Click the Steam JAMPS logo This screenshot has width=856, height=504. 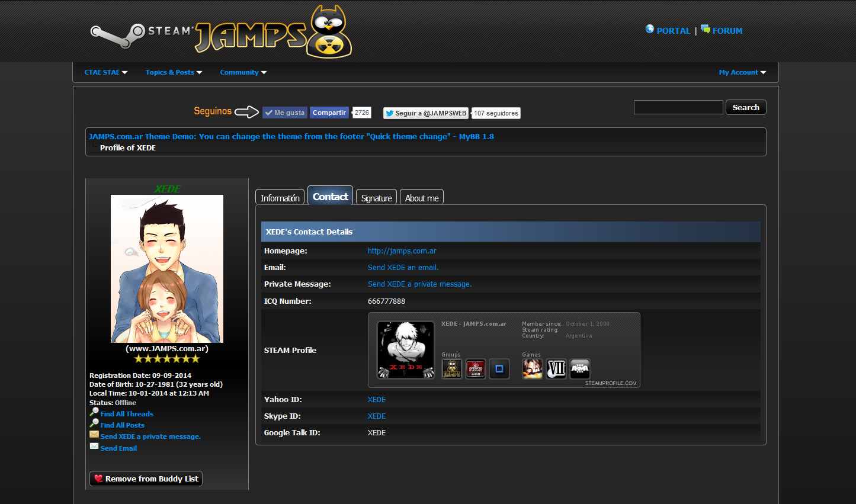(220, 33)
